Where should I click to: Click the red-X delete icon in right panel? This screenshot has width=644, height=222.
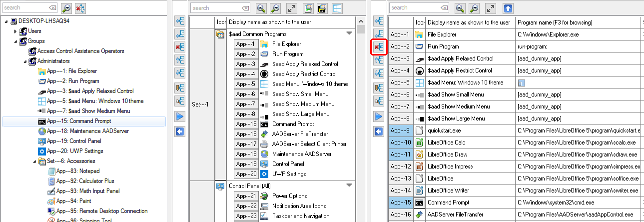(379, 46)
